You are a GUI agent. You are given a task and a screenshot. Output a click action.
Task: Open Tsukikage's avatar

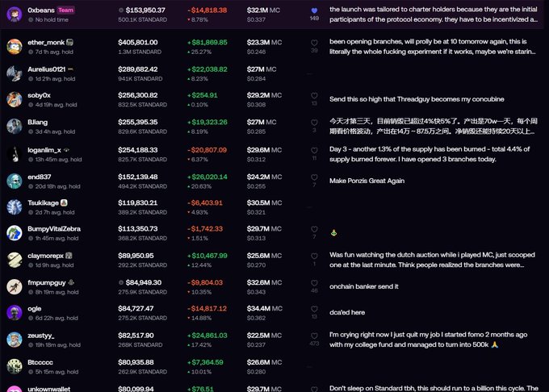click(x=15, y=207)
